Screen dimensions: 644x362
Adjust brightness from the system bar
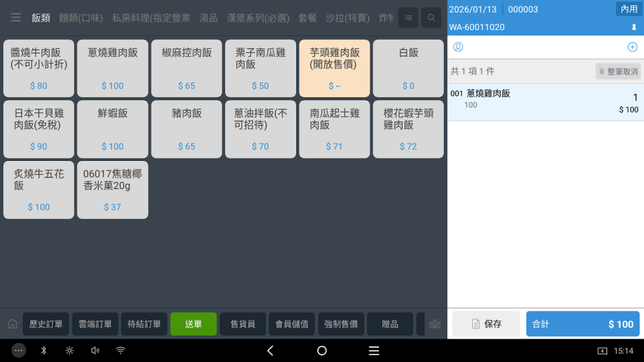tap(69, 351)
